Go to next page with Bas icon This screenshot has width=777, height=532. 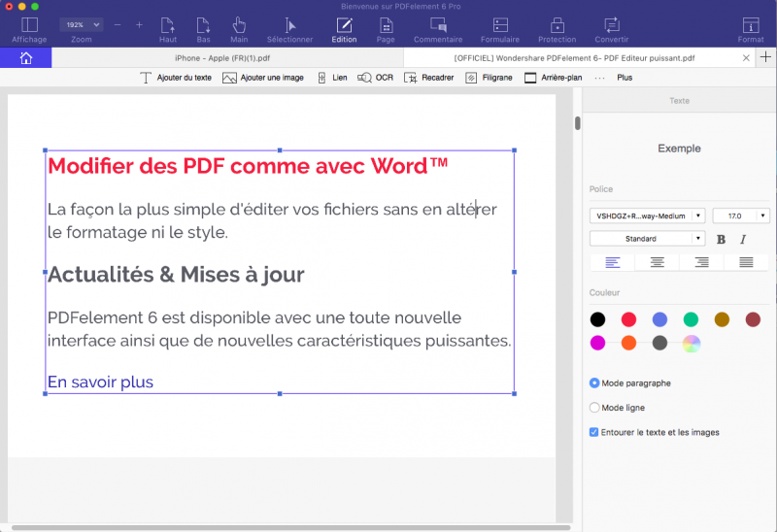[x=203, y=25]
